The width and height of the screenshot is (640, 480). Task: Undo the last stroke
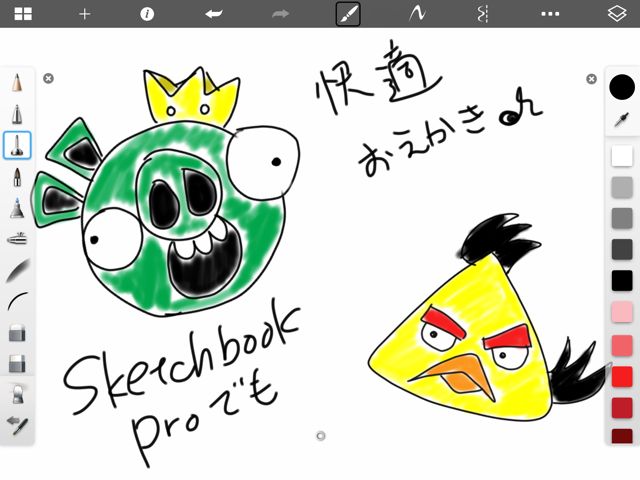point(213,14)
